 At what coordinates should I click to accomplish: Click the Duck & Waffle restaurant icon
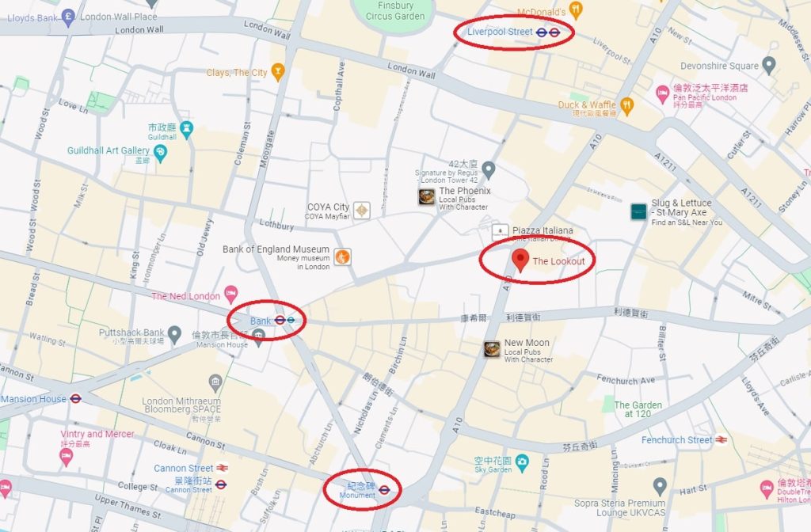[627, 105]
